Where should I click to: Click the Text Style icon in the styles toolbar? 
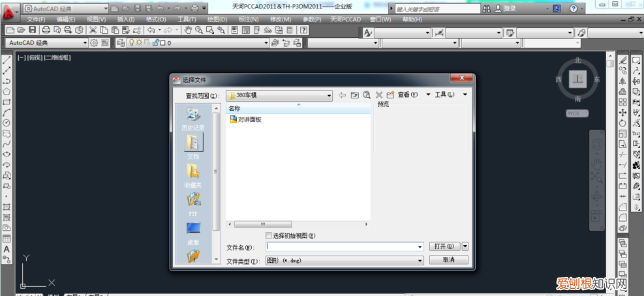(x=367, y=33)
